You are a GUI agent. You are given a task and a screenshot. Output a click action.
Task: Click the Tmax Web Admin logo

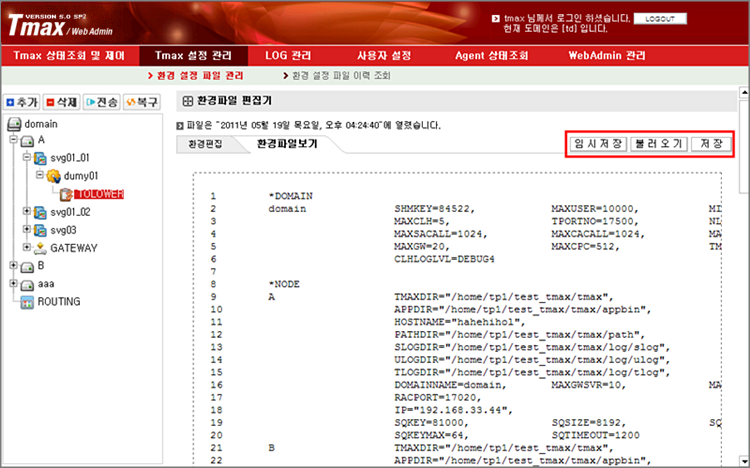coord(60,25)
